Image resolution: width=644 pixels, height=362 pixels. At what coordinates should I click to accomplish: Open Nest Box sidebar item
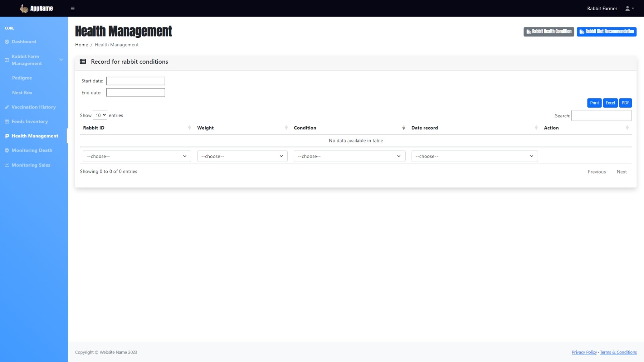(22, 92)
